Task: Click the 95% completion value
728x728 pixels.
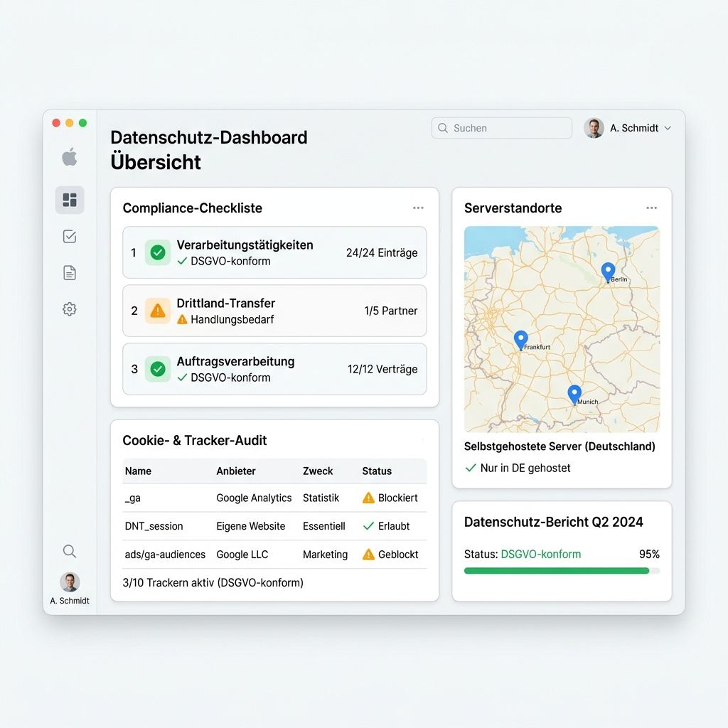Action: [649, 554]
